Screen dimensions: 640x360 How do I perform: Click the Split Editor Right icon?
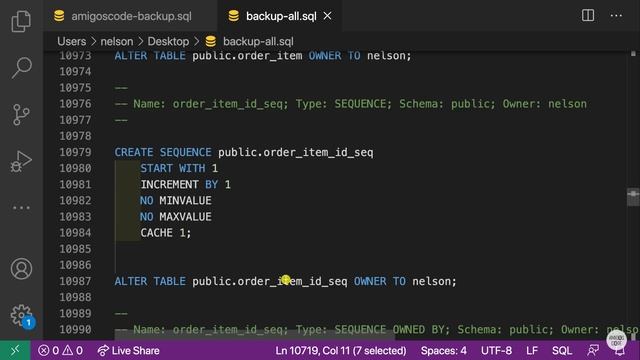pos(588,16)
